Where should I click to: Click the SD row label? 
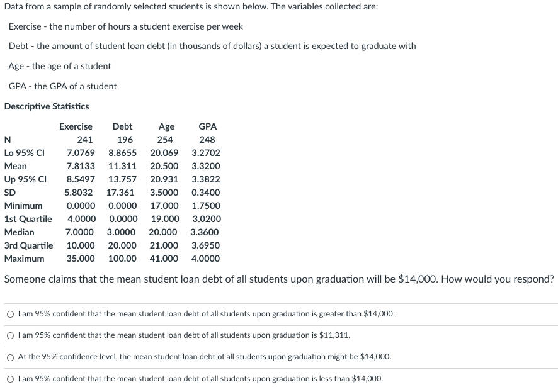coord(9,193)
